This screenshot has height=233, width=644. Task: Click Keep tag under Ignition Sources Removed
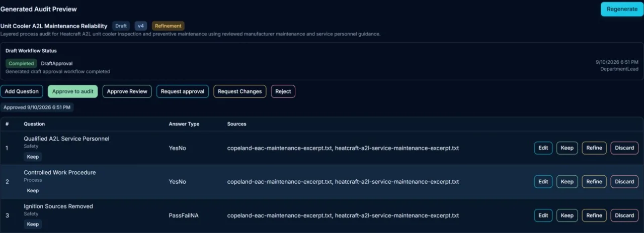click(33, 224)
